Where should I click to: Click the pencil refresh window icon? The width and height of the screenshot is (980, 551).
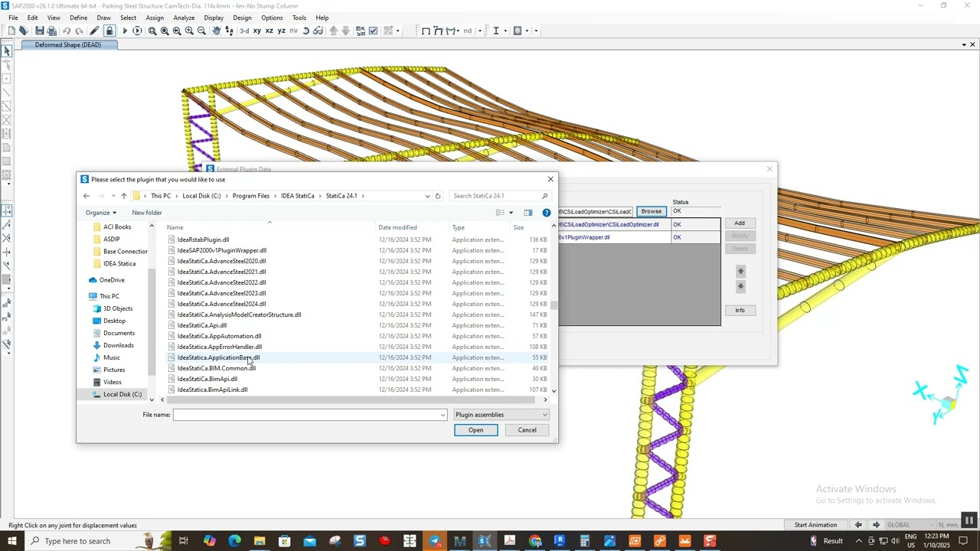pyautogui.click(x=94, y=31)
